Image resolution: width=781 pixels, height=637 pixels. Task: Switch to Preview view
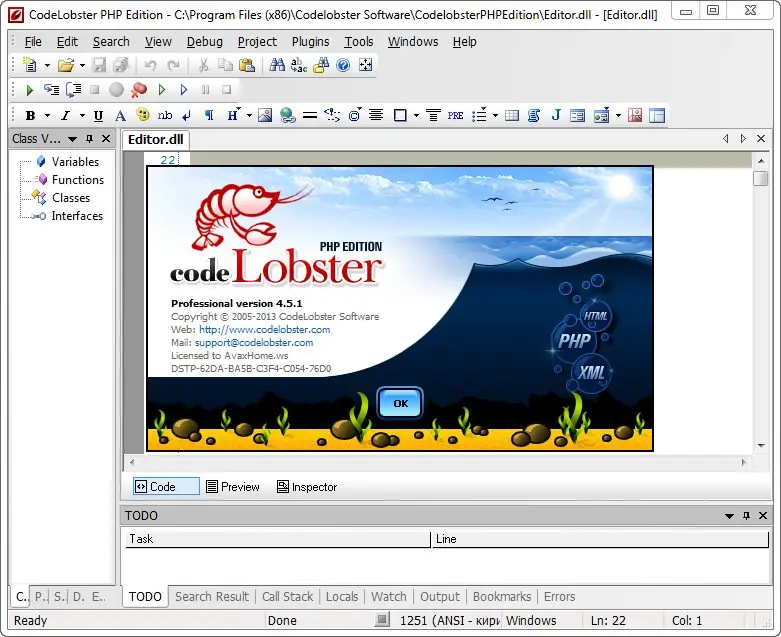233,487
